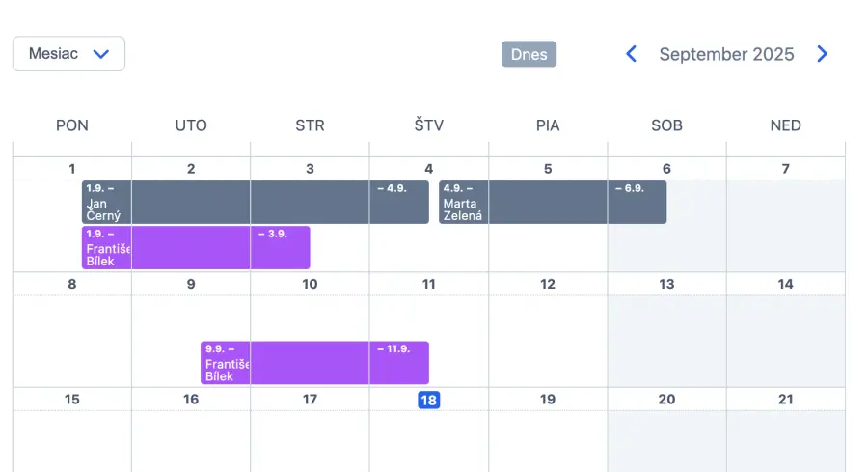Click the end segment of Marta Zelená event labeled 6.9.
The height and width of the screenshot is (472, 868).
tap(637, 203)
